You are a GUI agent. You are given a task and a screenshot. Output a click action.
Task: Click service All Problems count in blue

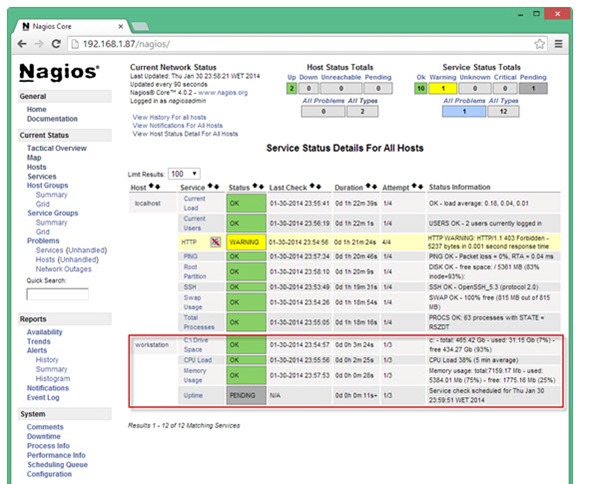[464, 111]
